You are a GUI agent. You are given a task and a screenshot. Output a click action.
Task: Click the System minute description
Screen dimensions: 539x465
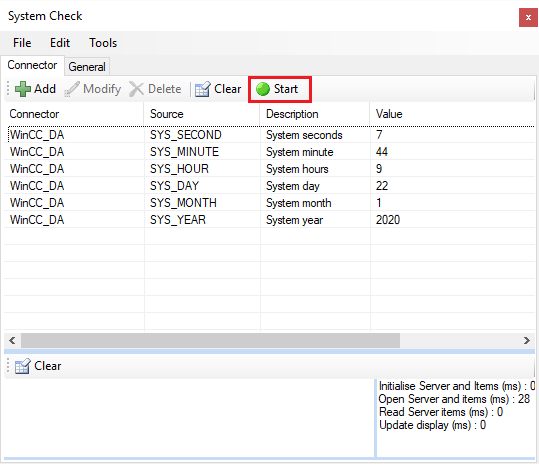pyautogui.click(x=300, y=152)
